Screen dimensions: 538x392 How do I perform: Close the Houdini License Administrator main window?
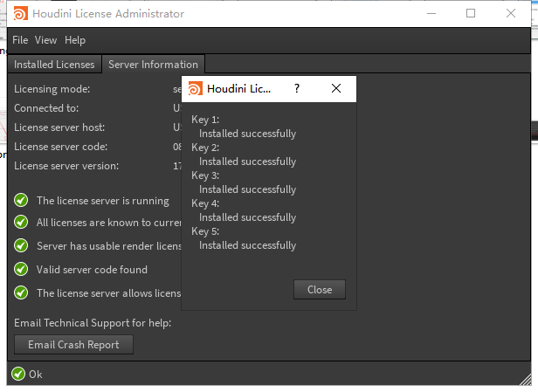tap(511, 14)
